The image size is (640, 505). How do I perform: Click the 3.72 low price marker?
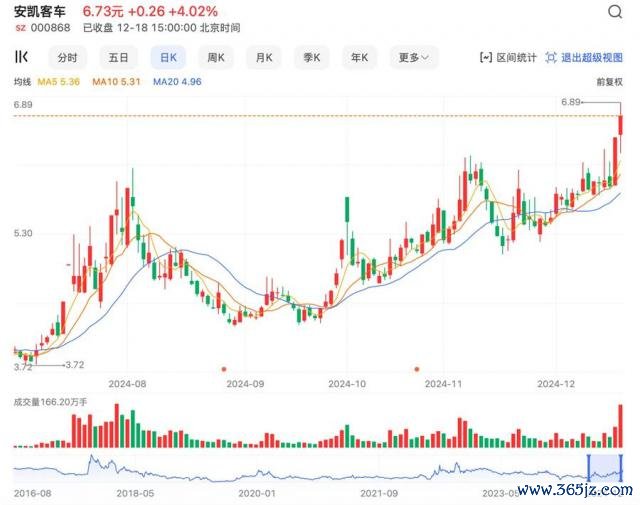[75, 365]
